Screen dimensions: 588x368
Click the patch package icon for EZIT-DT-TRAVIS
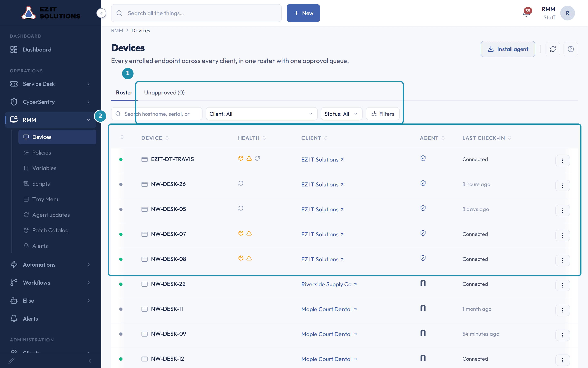tap(241, 158)
